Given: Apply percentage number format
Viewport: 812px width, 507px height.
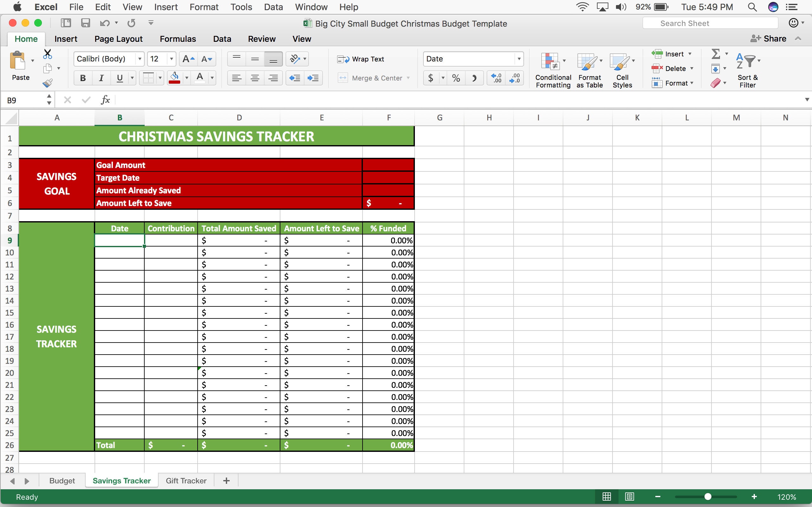Looking at the screenshot, I should pos(456,78).
